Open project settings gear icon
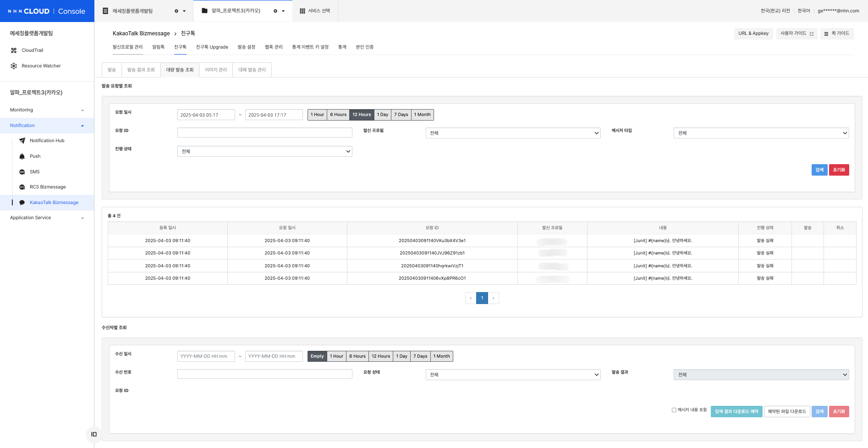Image resolution: width=868 pixels, height=448 pixels. tap(275, 11)
